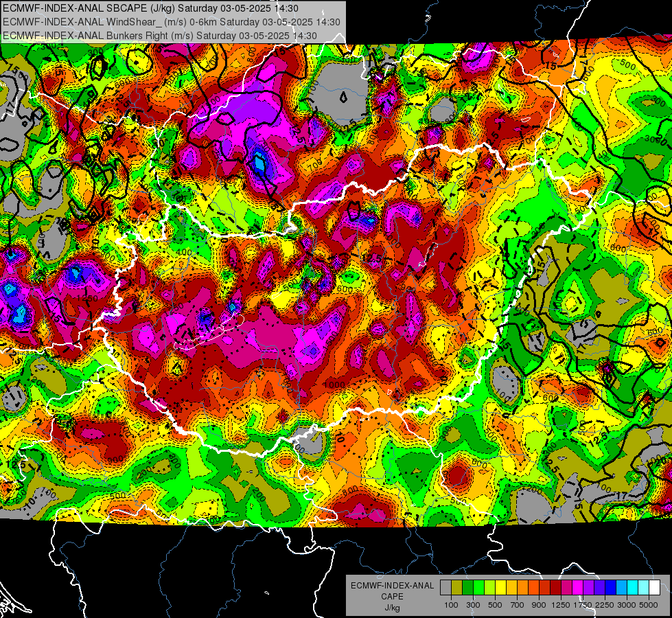Click the CAPE label in the legend
This screenshot has height=618, width=672.
point(392,596)
